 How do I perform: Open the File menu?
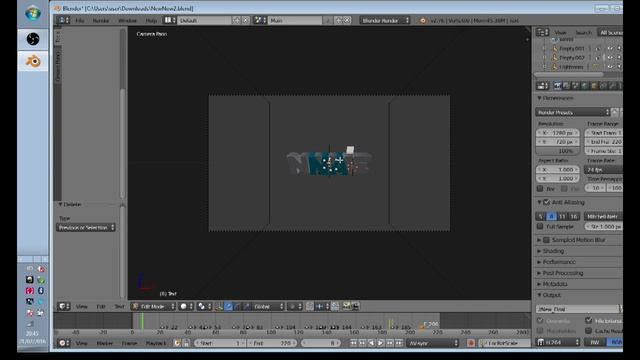coord(80,20)
